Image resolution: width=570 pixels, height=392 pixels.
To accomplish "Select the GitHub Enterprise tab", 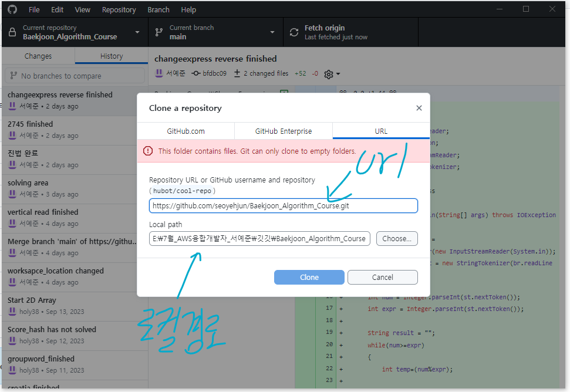I will 284,131.
